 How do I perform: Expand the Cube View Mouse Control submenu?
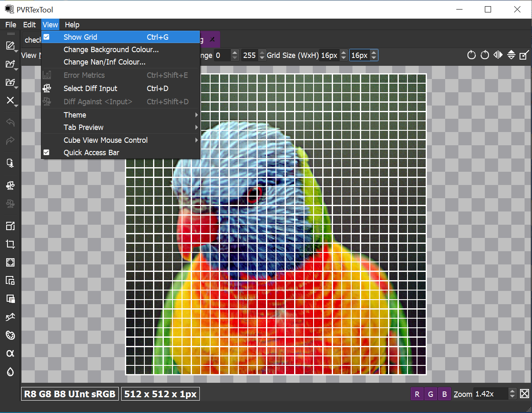[x=121, y=140]
